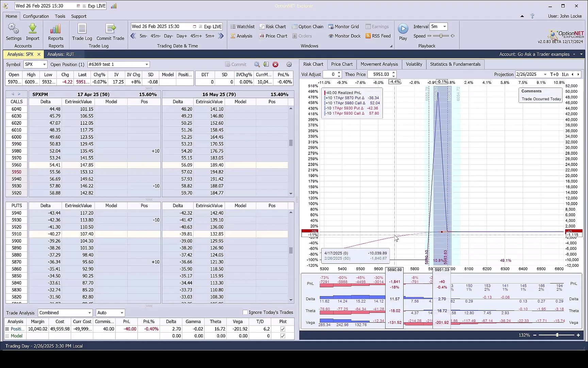Go to previous day with Day- button

[x=168, y=36]
